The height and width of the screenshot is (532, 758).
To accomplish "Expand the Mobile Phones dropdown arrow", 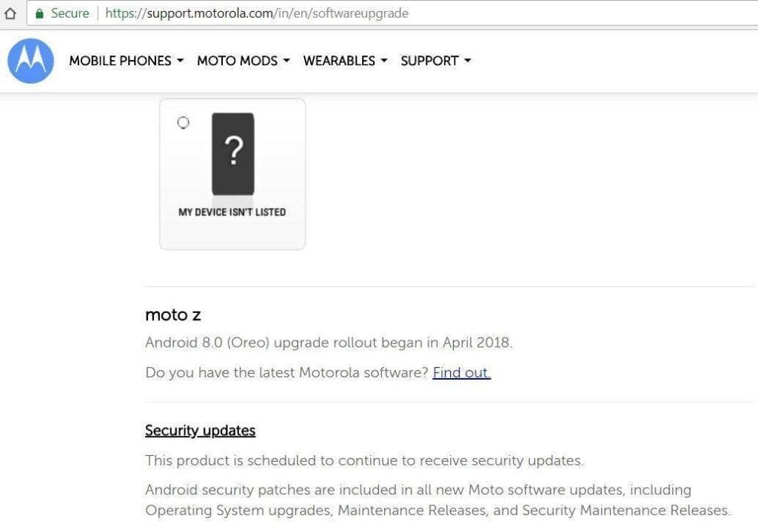I will 181,61.
